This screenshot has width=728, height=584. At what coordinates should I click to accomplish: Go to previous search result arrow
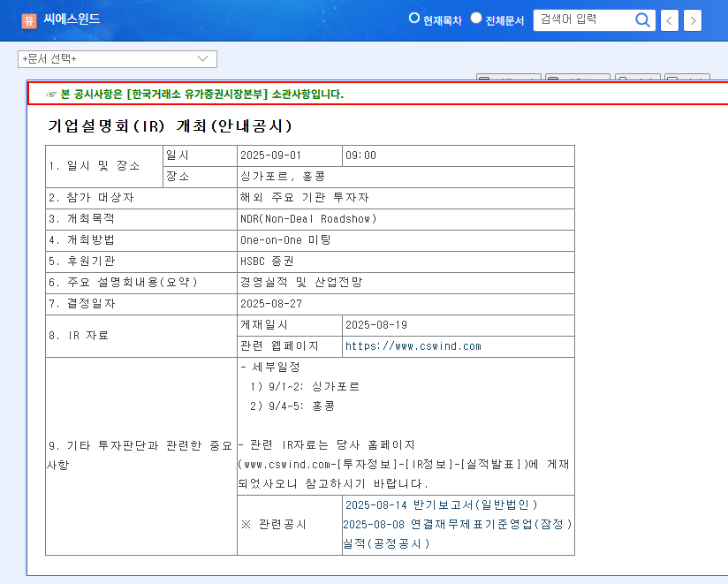[670, 20]
